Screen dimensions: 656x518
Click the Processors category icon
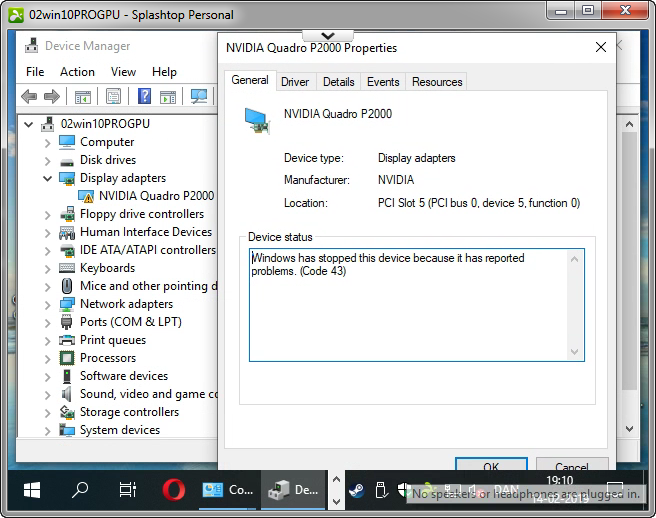coord(67,358)
